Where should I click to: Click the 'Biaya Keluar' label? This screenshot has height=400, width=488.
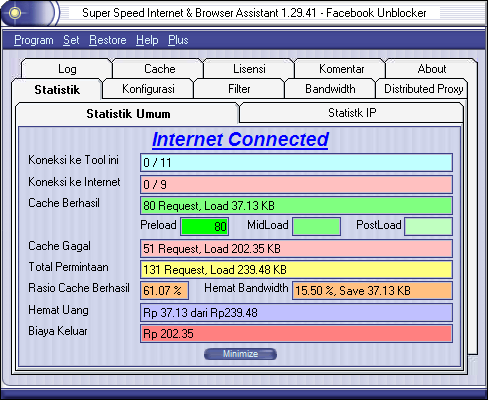tap(58, 331)
